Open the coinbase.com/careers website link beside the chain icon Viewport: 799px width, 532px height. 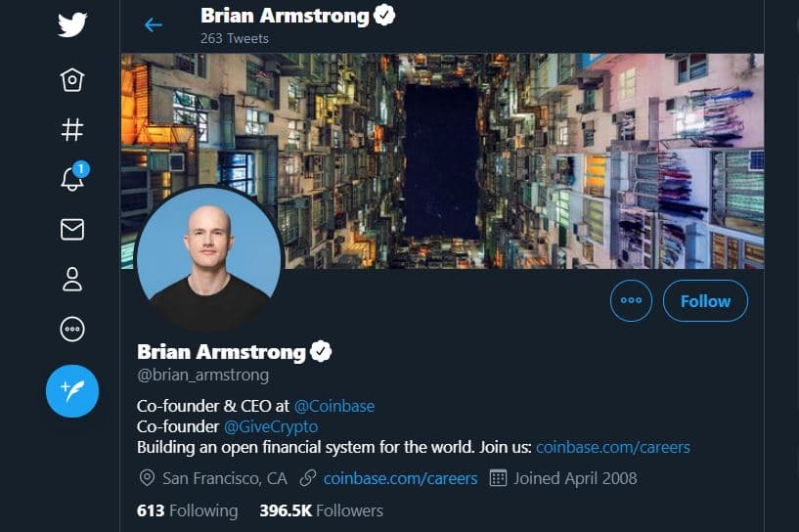401,478
